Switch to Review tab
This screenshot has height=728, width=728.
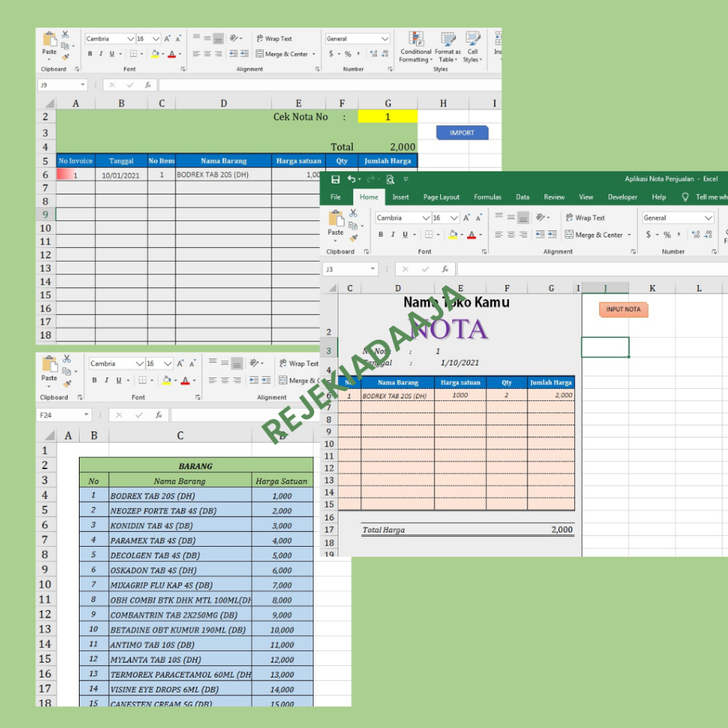click(x=554, y=197)
